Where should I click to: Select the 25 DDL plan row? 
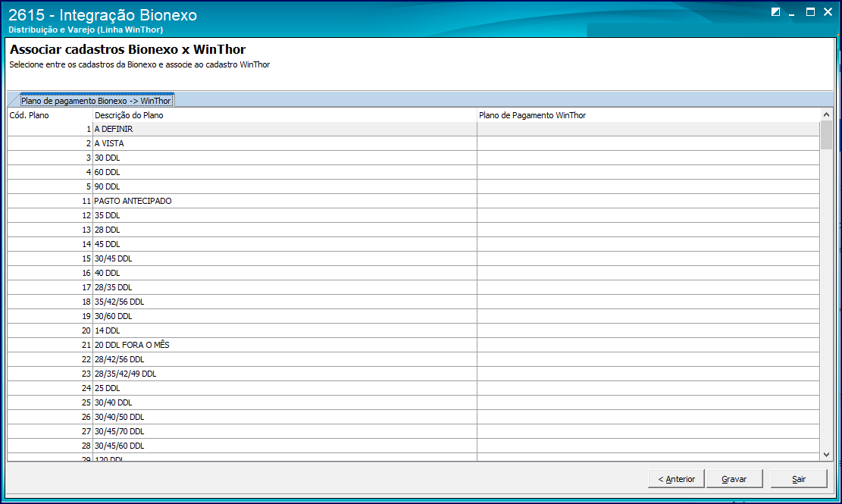pos(414,388)
